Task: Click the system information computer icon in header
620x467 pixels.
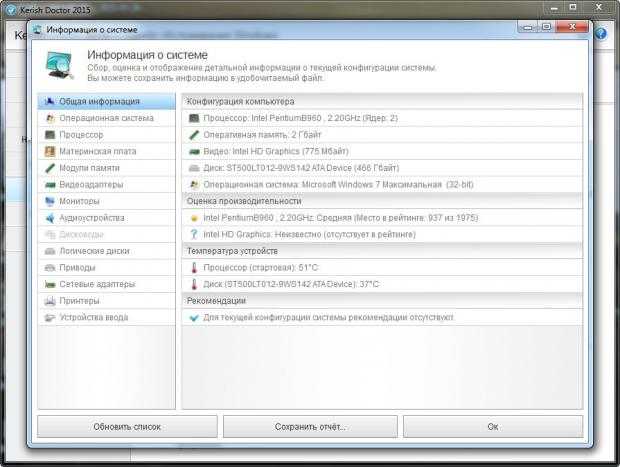Action: tap(59, 64)
